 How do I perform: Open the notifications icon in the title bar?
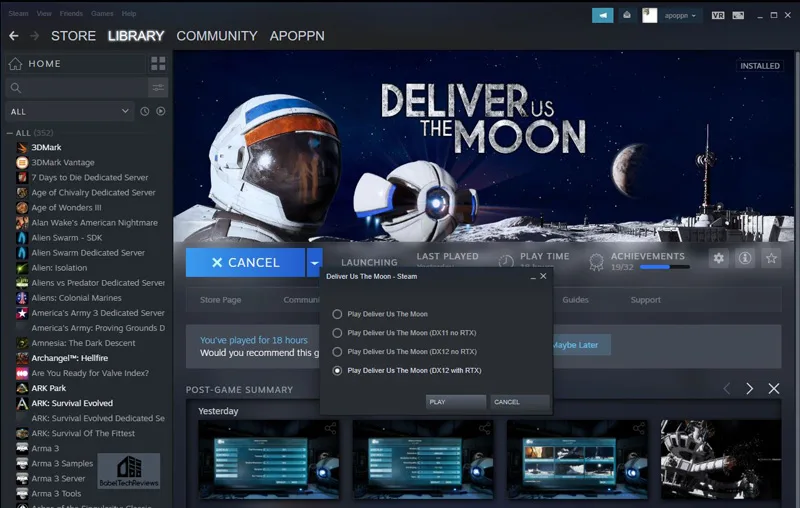click(627, 15)
